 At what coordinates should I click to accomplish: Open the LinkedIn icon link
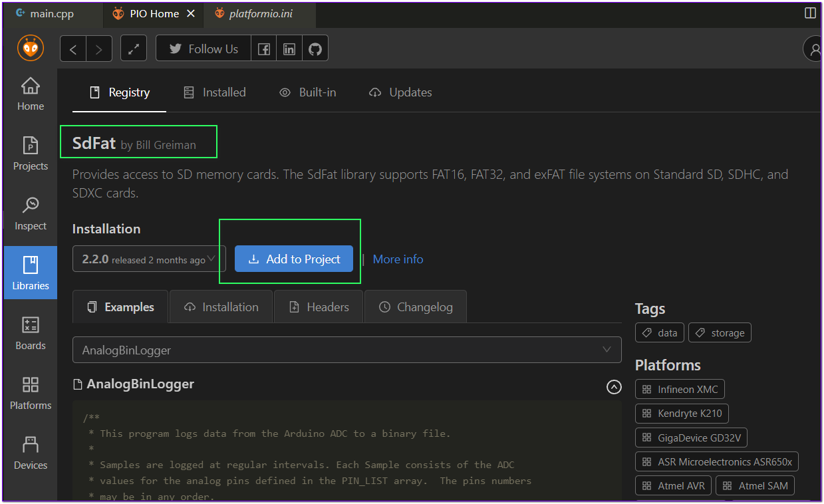[x=289, y=49]
